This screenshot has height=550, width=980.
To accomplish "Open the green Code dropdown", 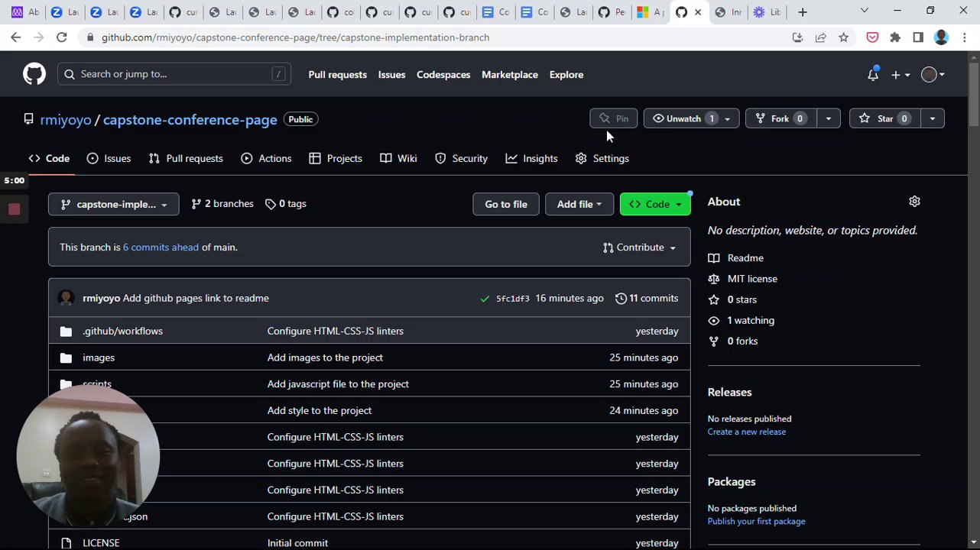I will click(x=655, y=204).
